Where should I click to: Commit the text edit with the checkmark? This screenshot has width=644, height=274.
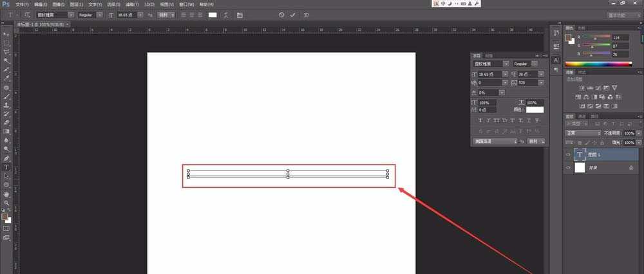292,14
